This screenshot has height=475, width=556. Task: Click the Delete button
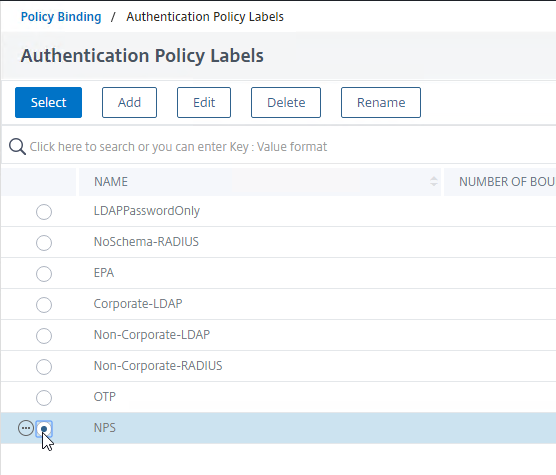pyautogui.click(x=286, y=102)
